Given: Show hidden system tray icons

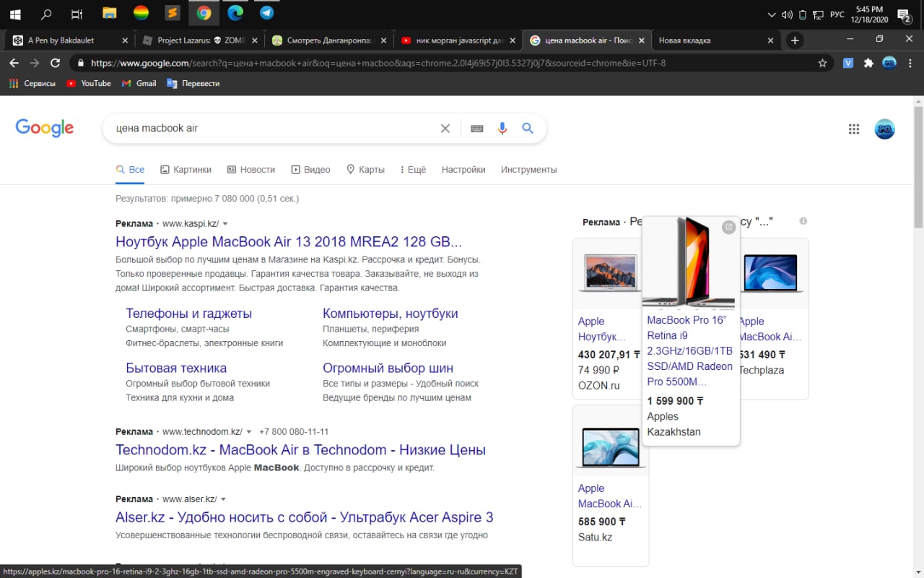Looking at the screenshot, I should [x=771, y=14].
